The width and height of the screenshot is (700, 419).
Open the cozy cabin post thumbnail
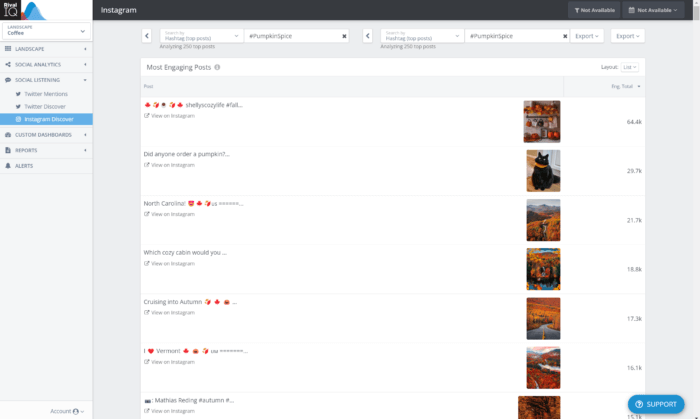[543, 269]
